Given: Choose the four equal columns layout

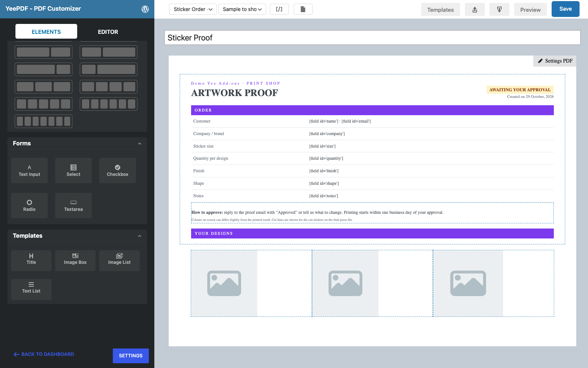Looking at the screenshot, I should coord(108,87).
